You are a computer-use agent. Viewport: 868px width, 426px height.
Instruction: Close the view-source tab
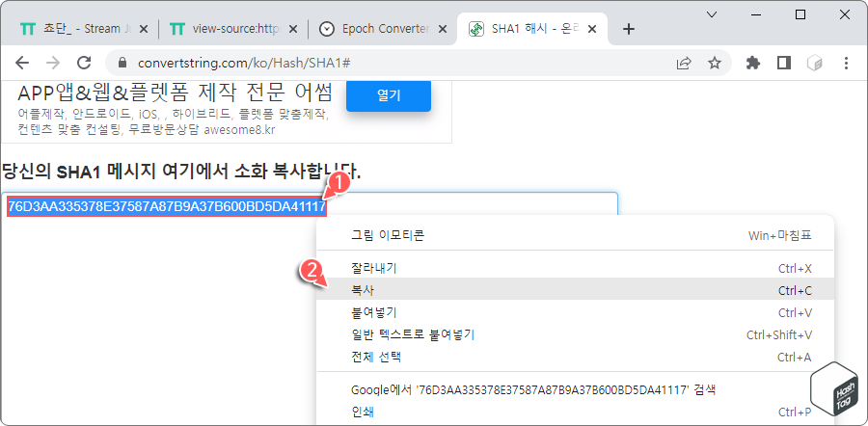pos(293,29)
